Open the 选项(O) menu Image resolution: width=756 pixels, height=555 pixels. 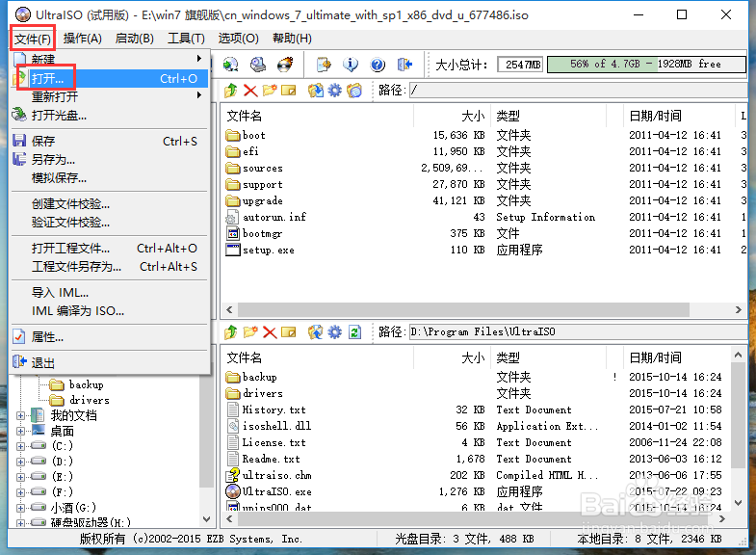point(238,39)
